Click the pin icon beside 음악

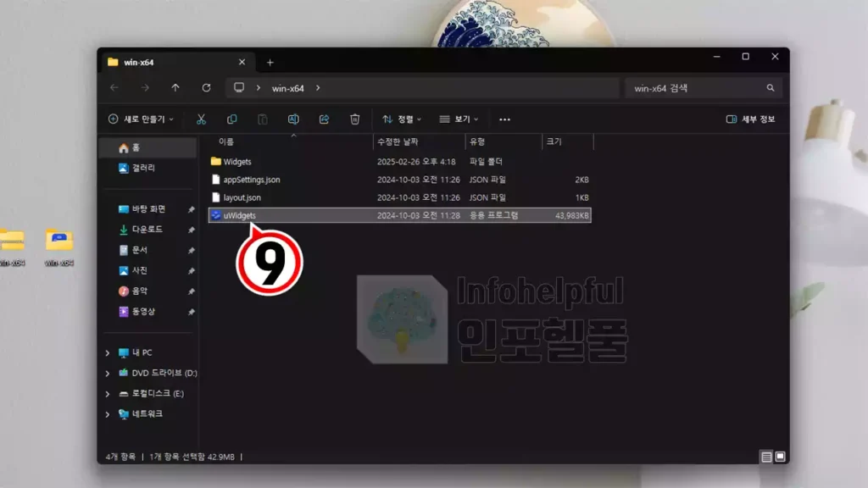[x=191, y=291]
